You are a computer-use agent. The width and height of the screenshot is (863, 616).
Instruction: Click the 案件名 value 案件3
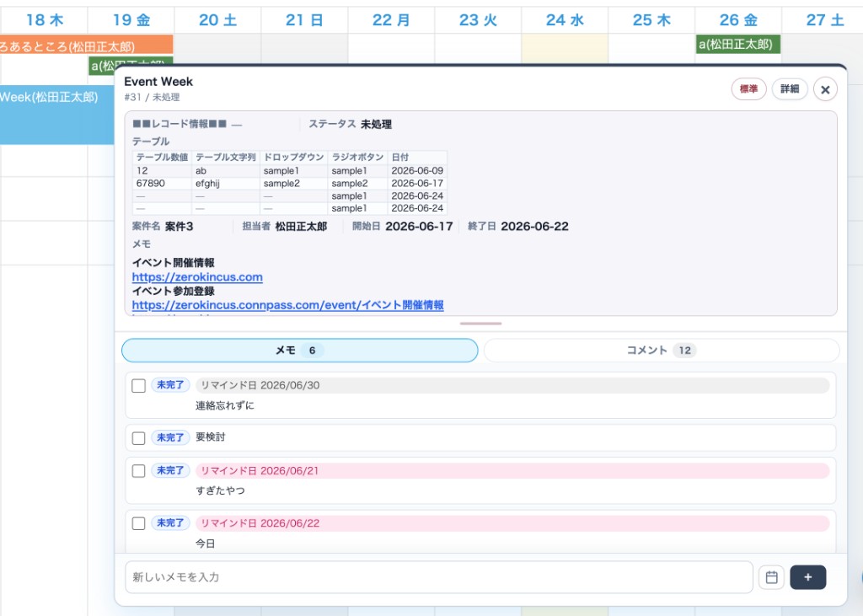179,226
